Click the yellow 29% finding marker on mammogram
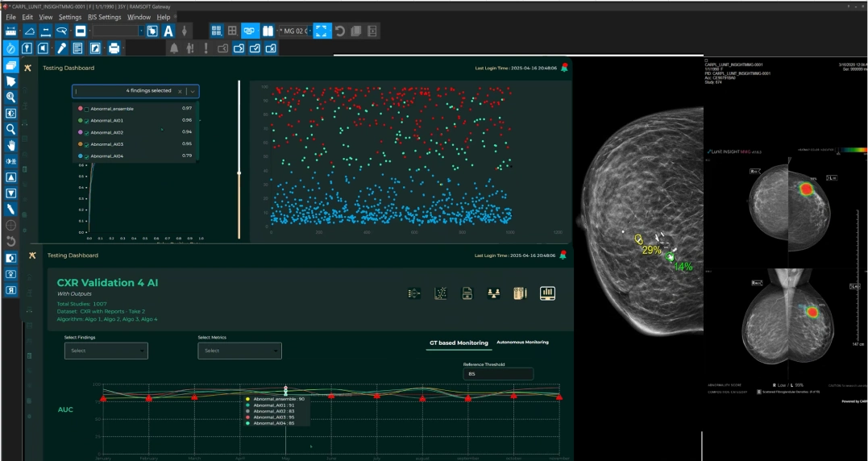Image resolution: width=868 pixels, height=461 pixels. (x=638, y=239)
